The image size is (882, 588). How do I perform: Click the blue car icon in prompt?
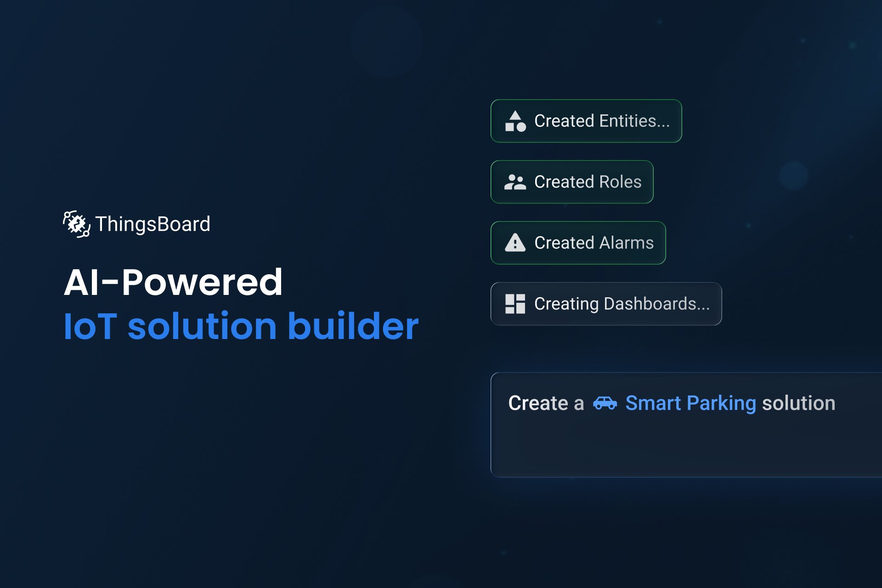coord(605,403)
